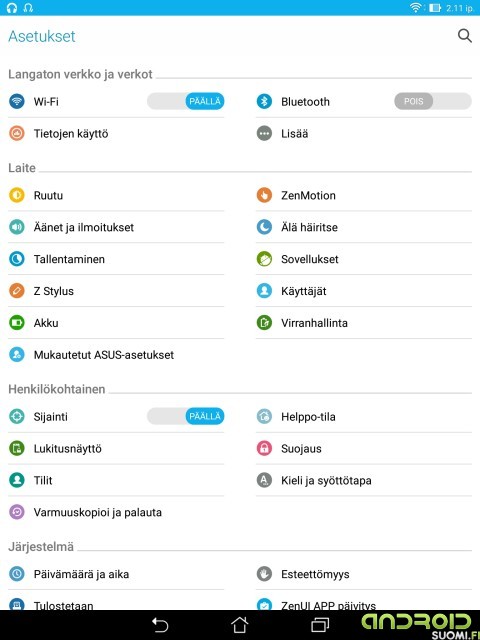Viewport: 480px width, 640px height.
Task: Tap the Suojaus lock icon
Action: pyautogui.click(x=264, y=448)
